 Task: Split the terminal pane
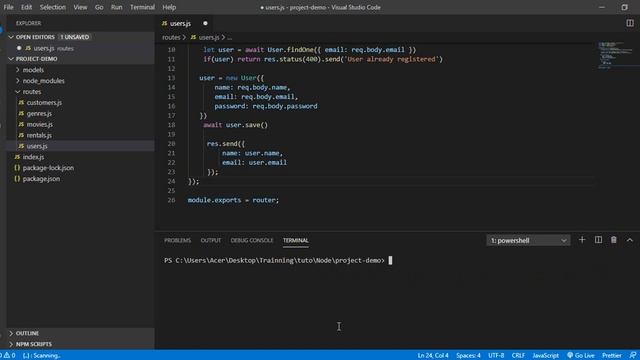point(598,240)
